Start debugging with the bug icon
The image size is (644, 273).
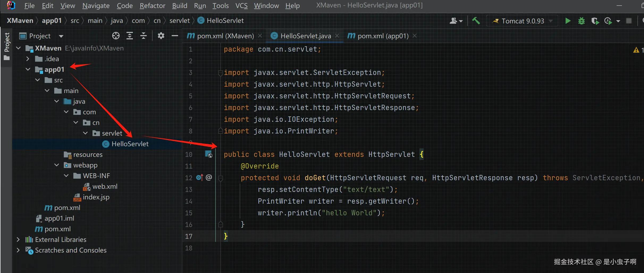pyautogui.click(x=581, y=21)
